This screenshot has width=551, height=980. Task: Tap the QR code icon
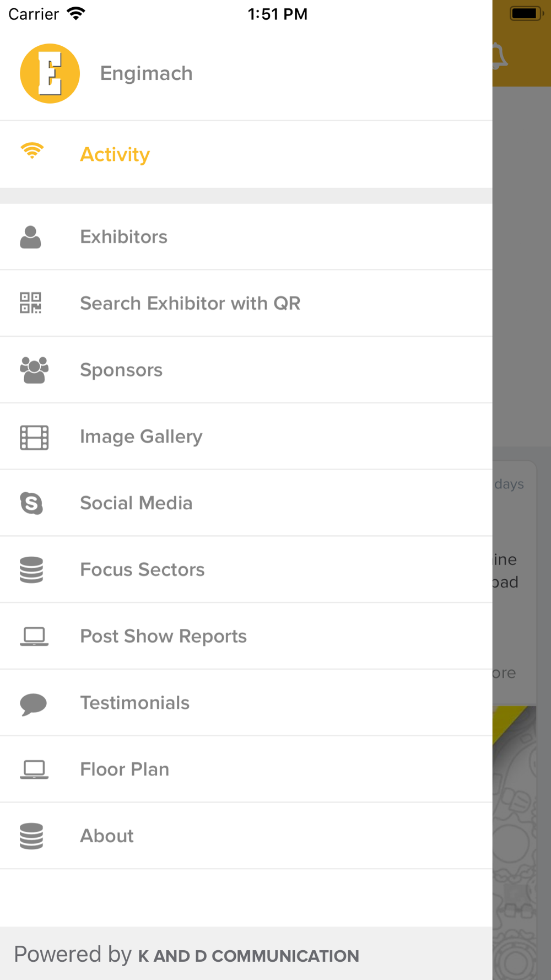(31, 303)
